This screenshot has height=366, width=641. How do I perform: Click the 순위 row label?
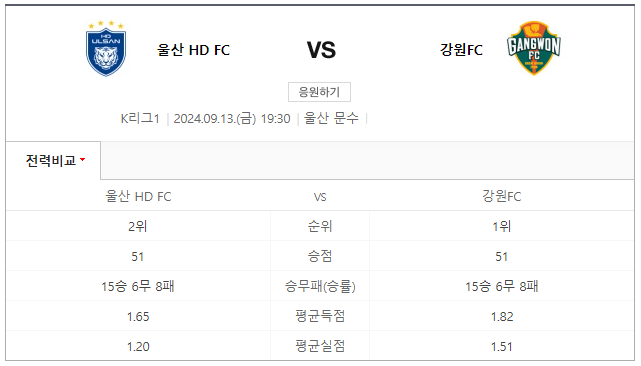[x=320, y=226]
